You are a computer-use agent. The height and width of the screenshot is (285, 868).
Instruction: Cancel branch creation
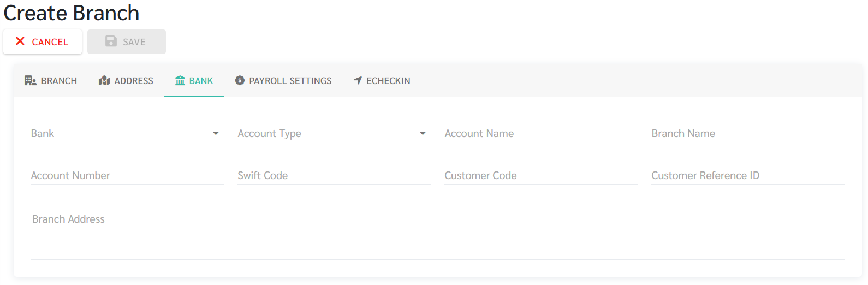tap(43, 41)
